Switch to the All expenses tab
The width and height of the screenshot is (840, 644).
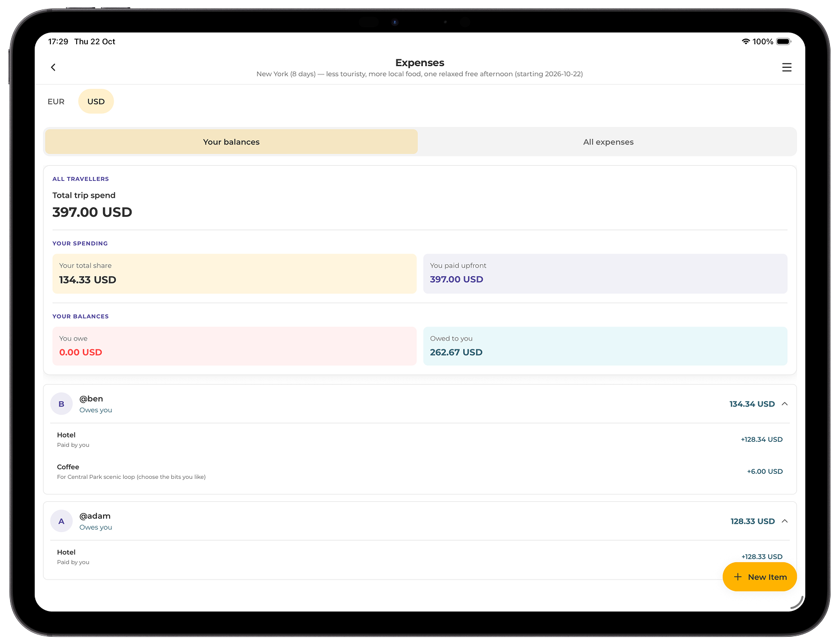pos(608,142)
